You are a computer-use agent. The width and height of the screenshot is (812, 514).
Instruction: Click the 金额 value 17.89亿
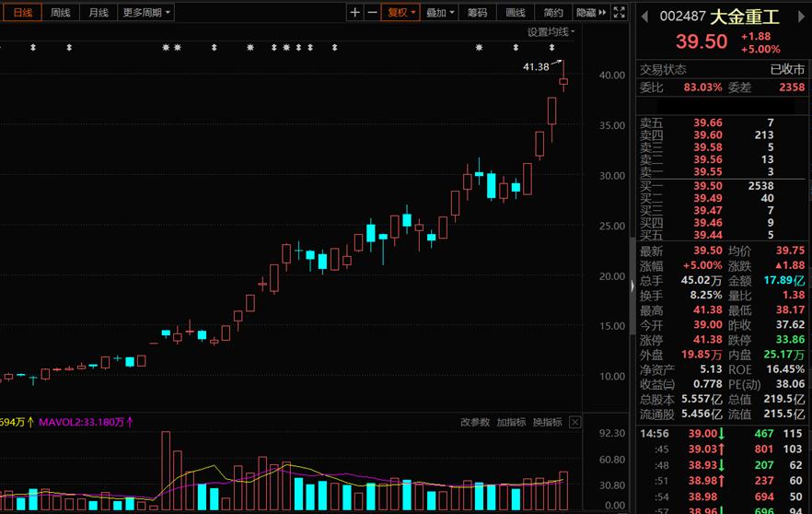coord(784,280)
